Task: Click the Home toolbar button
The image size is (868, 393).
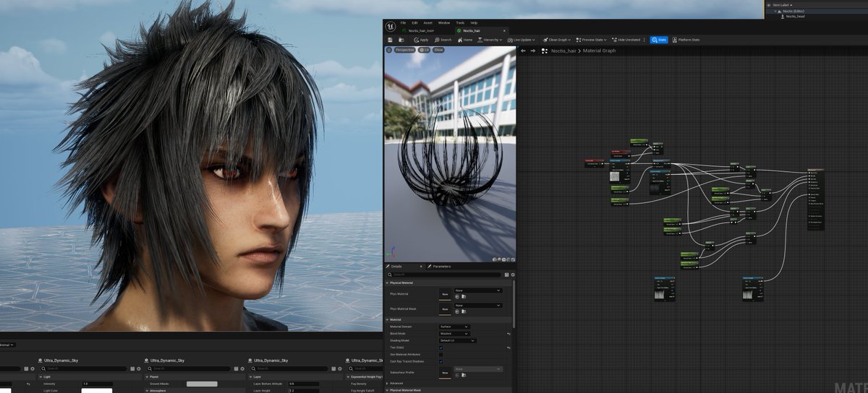Action: tap(465, 40)
